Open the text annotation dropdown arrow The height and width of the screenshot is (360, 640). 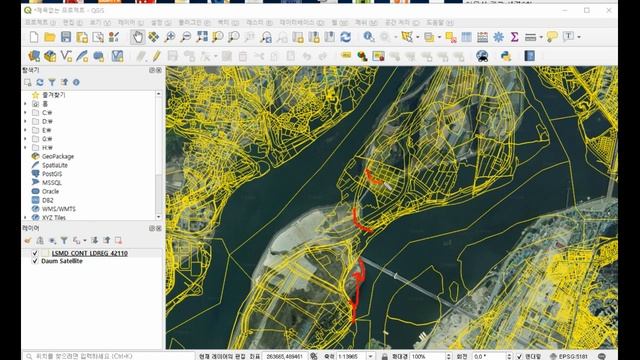[579, 37]
